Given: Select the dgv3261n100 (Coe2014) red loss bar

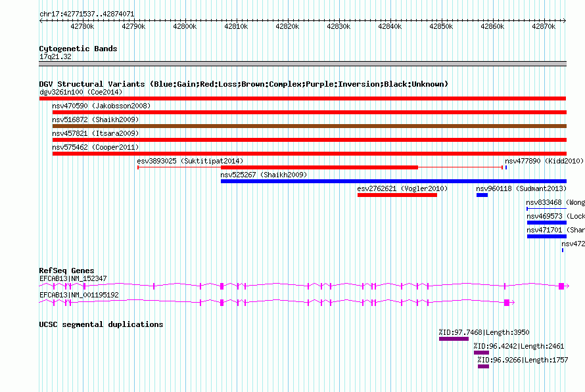Looking at the screenshot, I should coord(302,98).
